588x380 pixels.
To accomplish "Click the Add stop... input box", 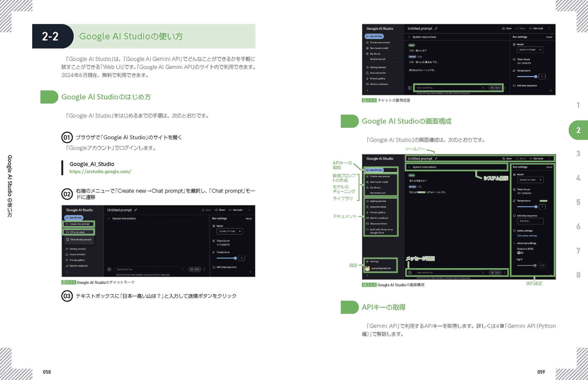I will [x=530, y=221].
